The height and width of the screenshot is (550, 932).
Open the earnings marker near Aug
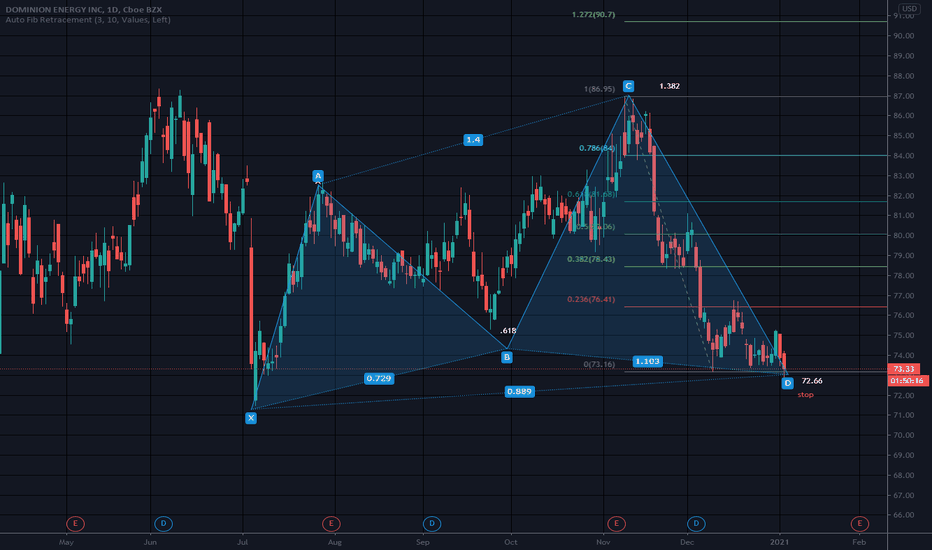[x=331, y=524]
